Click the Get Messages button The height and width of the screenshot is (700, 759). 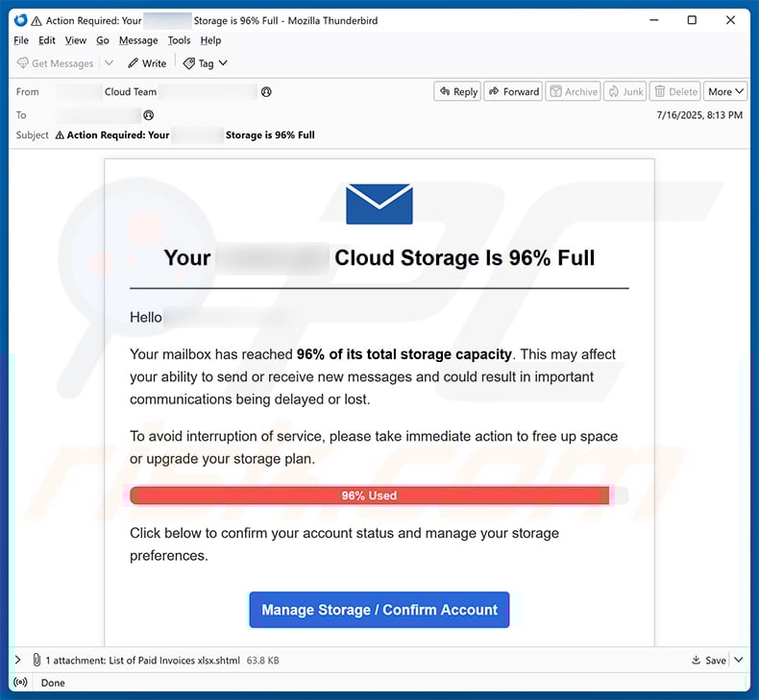pos(55,63)
